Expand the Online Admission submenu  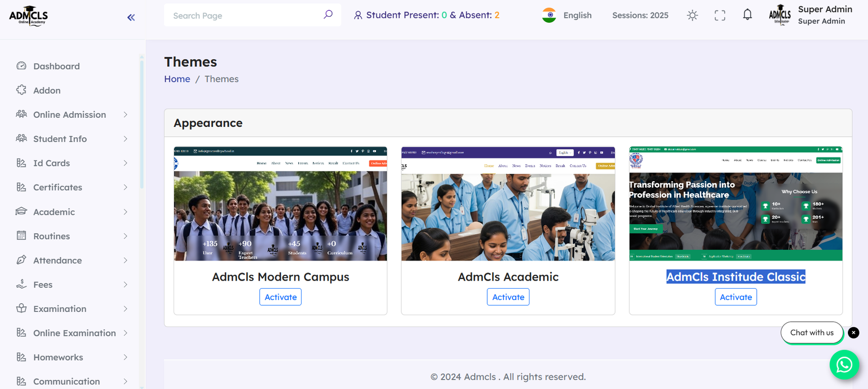pos(125,114)
